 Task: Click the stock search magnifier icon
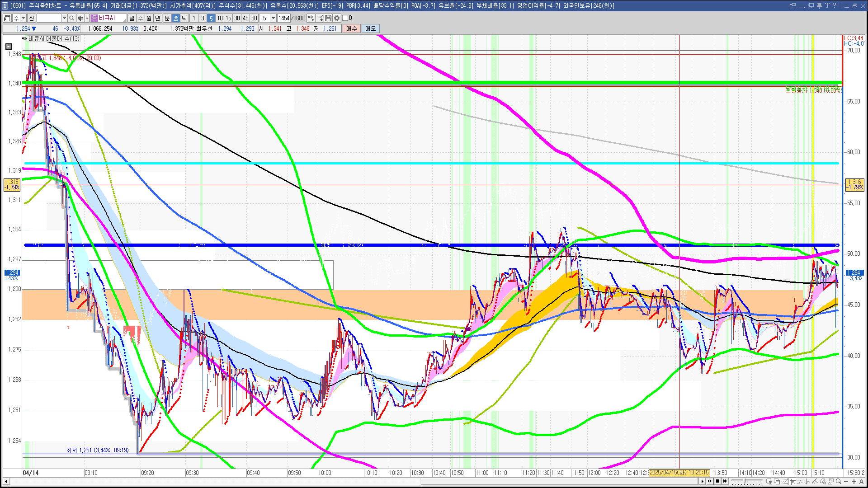point(71,18)
